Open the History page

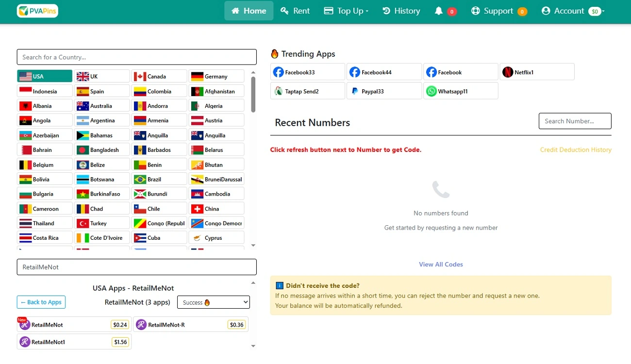[x=401, y=11]
